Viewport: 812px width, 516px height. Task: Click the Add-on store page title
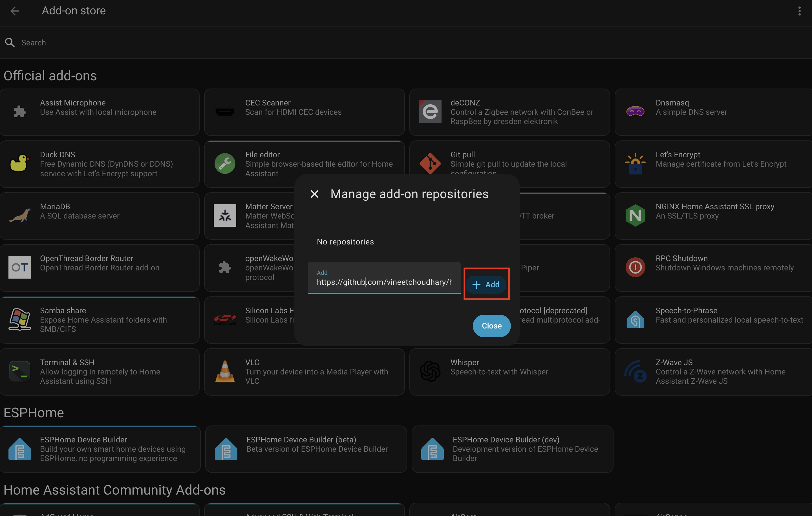tap(74, 11)
